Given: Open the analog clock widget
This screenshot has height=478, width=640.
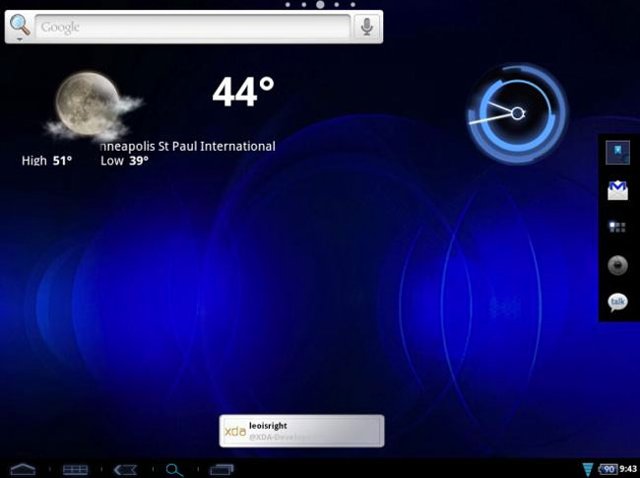Looking at the screenshot, I should 516,113.
